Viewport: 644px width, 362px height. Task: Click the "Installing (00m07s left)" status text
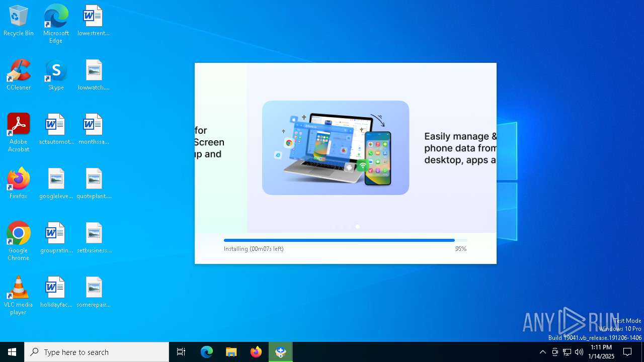coord(254,249)
